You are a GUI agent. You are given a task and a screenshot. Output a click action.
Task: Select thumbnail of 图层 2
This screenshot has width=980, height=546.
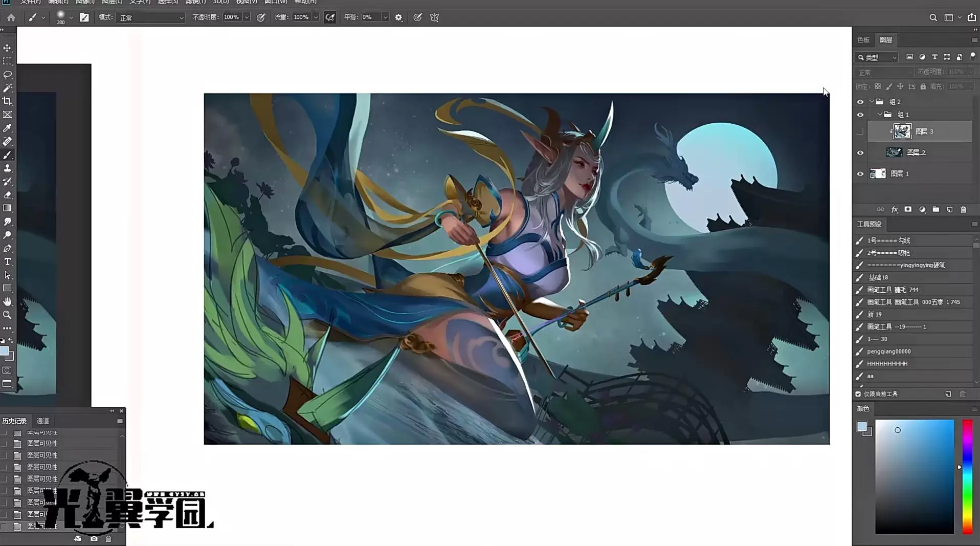point(894,152)
